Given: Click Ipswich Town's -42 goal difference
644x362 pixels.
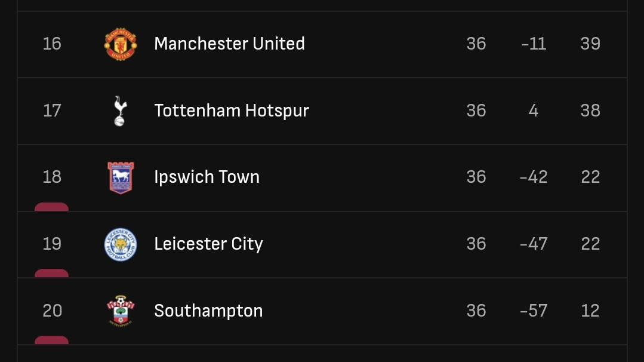Looking at the screenshot, I should tap(533, 177).
